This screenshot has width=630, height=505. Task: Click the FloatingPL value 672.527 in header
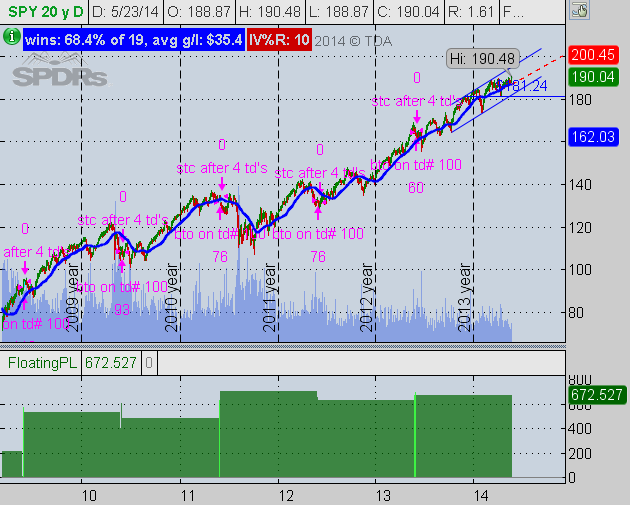point(110,363)
